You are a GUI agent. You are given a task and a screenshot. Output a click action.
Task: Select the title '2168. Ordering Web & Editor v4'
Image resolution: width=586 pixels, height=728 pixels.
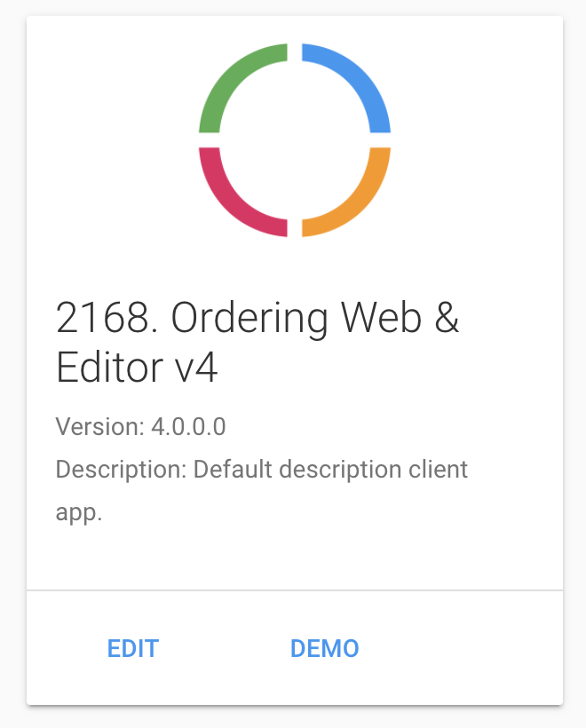[x=257, y=342]
